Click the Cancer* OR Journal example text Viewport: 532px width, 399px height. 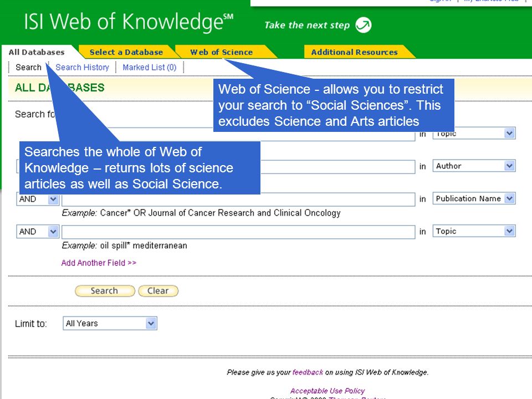[x=220, y=213]
